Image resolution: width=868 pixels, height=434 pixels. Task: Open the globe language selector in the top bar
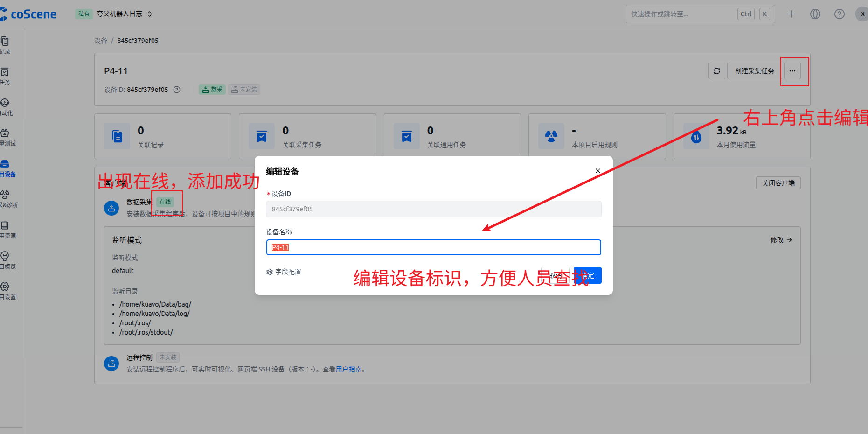click(x=815, y=14)
